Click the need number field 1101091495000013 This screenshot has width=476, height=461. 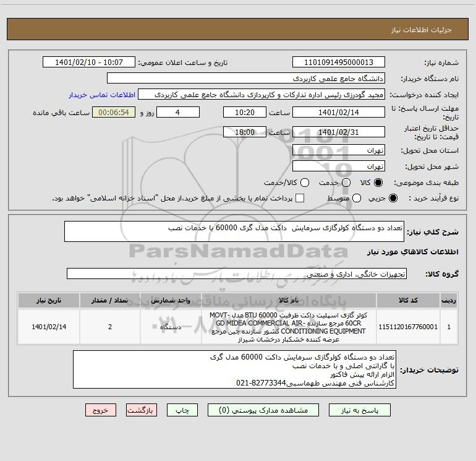tap(339, 62)
